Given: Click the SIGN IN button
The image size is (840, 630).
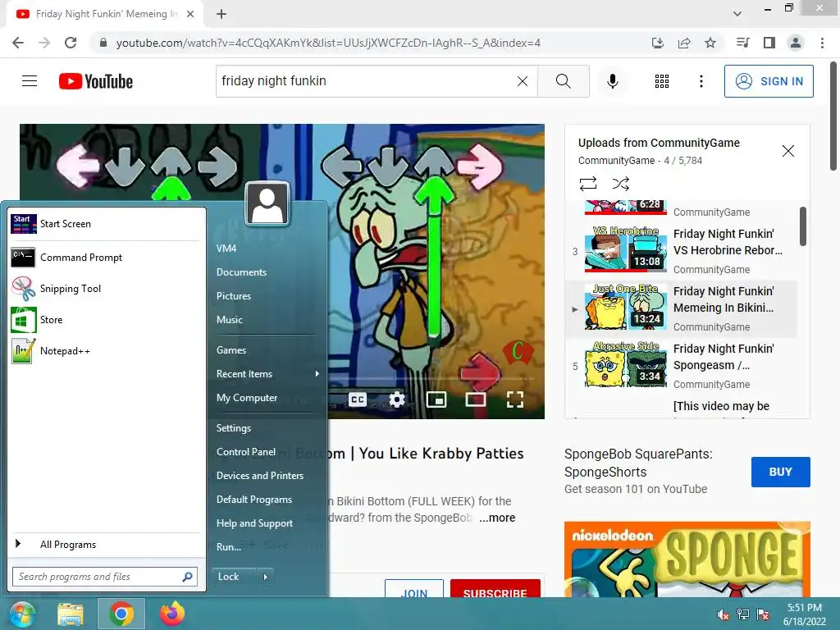Looking at the screenshot, I should [x=769, y=81].
